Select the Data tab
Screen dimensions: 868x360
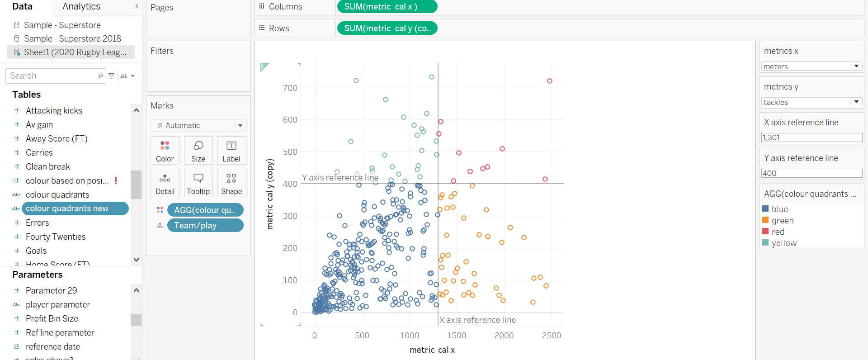[23, 6]
